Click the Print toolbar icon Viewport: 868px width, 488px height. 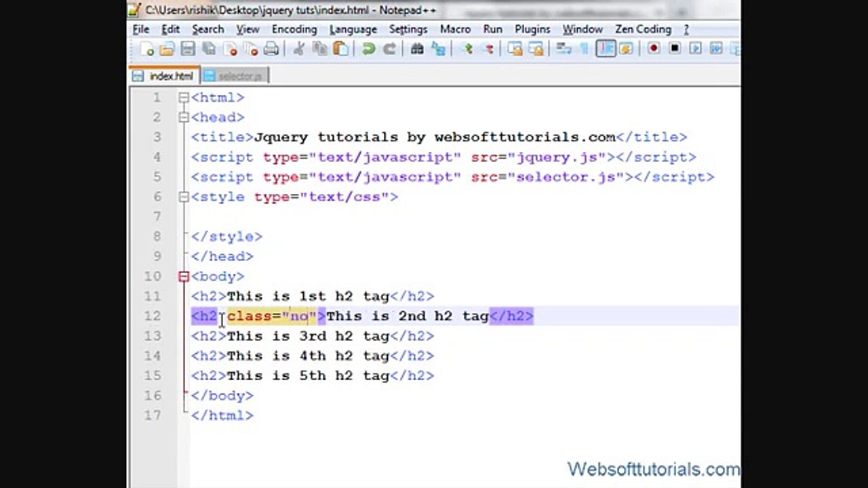271,49
